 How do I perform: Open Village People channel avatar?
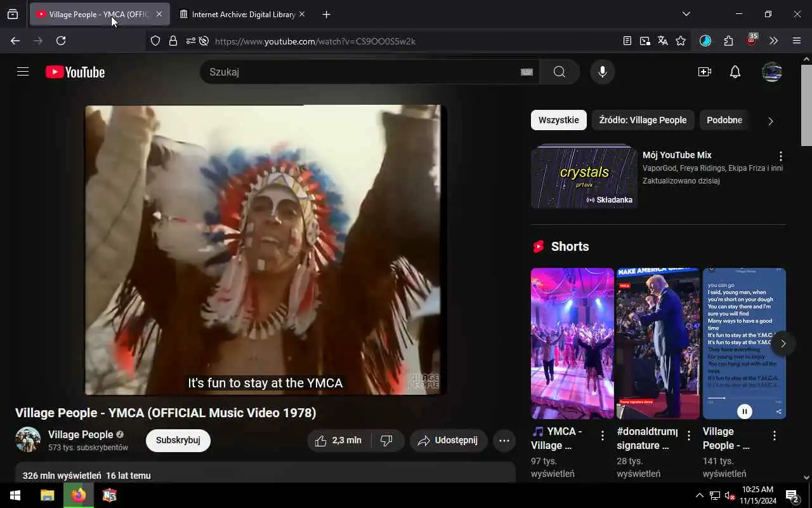(x=28, y=439)
